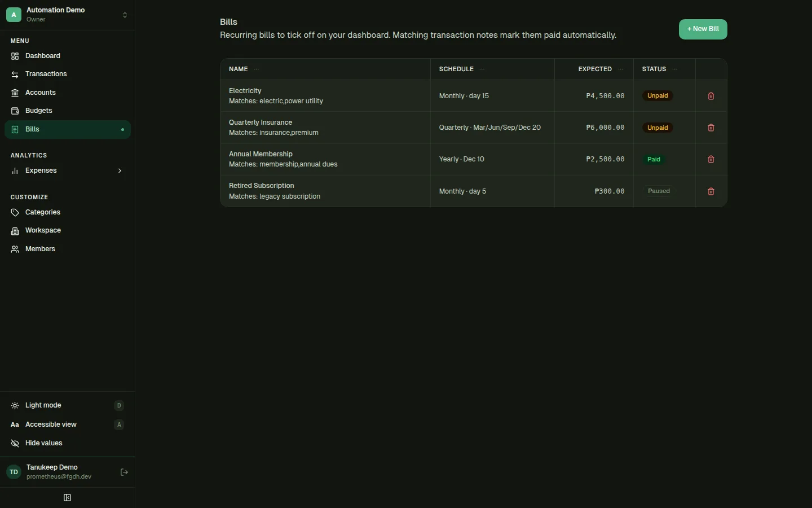Open SCHEDULE column options menu
The image size is (812, 508).
[482, 69]
